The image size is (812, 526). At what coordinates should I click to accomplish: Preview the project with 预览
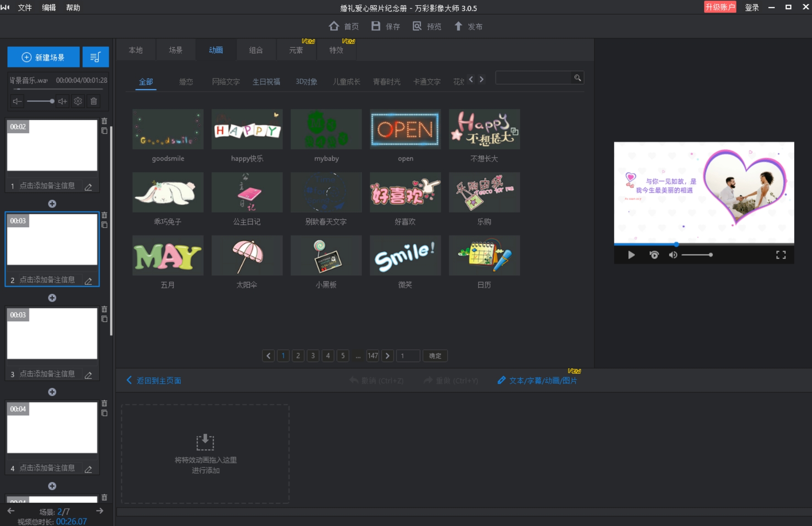point(427,26)
